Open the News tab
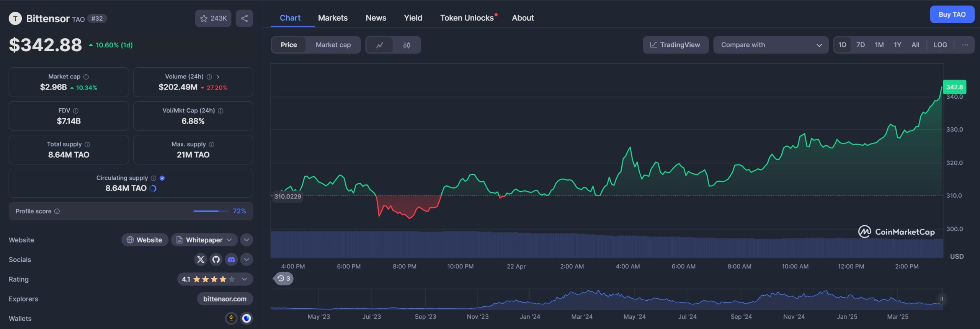The image size is (980, 329). point(376,18)
